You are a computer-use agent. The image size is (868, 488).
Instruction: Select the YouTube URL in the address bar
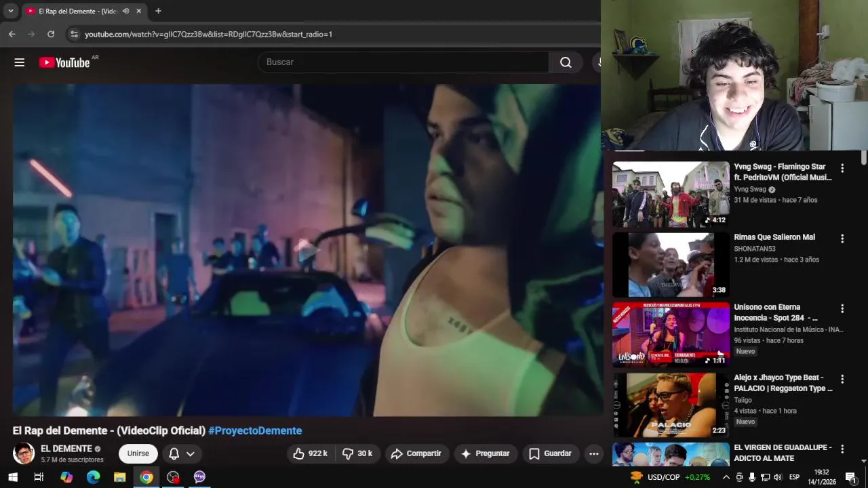coord(208,34)
